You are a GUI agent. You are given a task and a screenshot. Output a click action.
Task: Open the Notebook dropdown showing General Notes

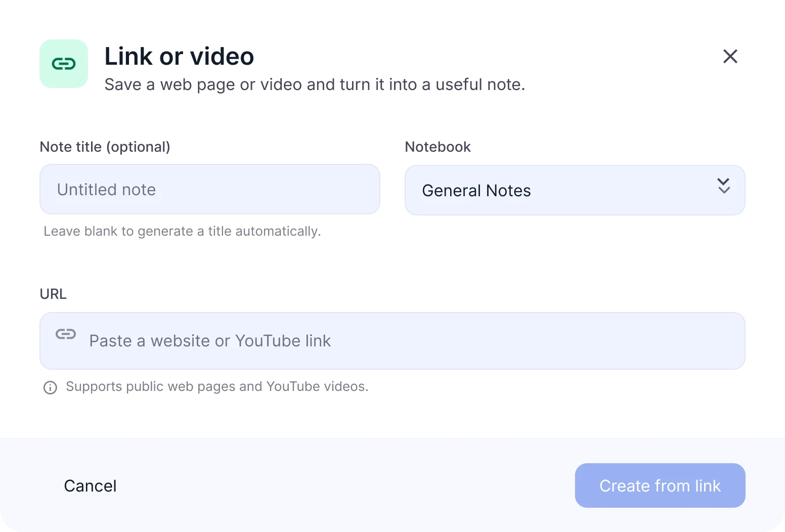(575, 190)
